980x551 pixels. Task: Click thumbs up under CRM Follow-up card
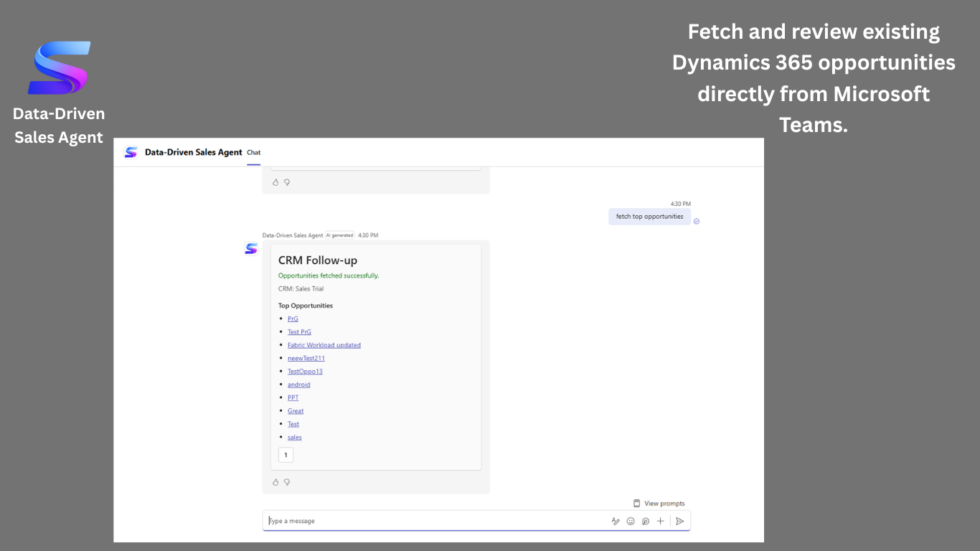click(x=275, y=482)
